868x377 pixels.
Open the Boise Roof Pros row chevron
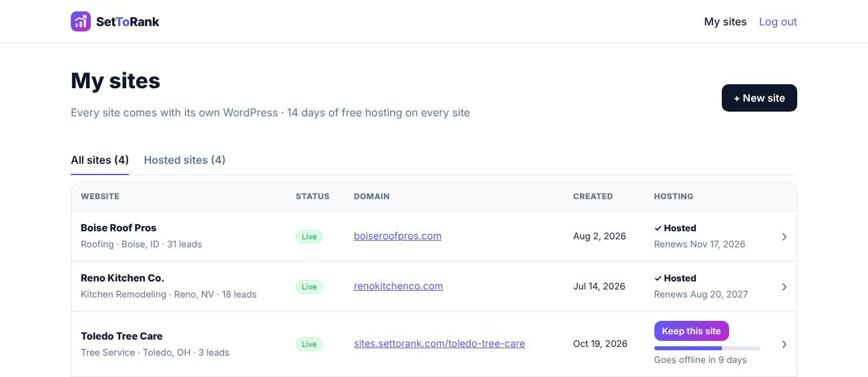click(x=784, y=237)
